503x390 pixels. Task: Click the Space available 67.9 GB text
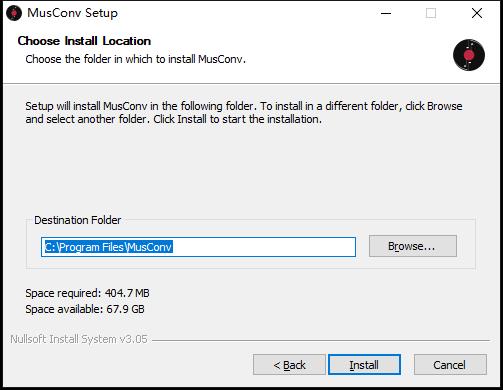pos(85,309)
